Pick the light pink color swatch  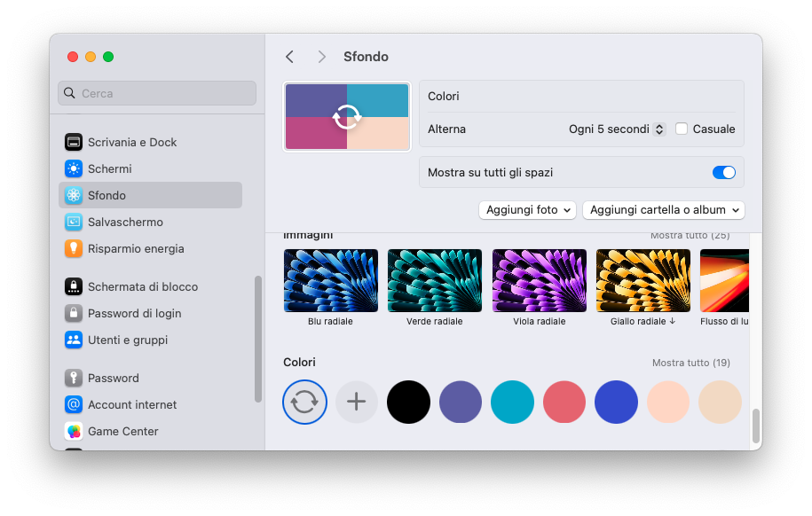pyautogui.click(x=668, y=403)
